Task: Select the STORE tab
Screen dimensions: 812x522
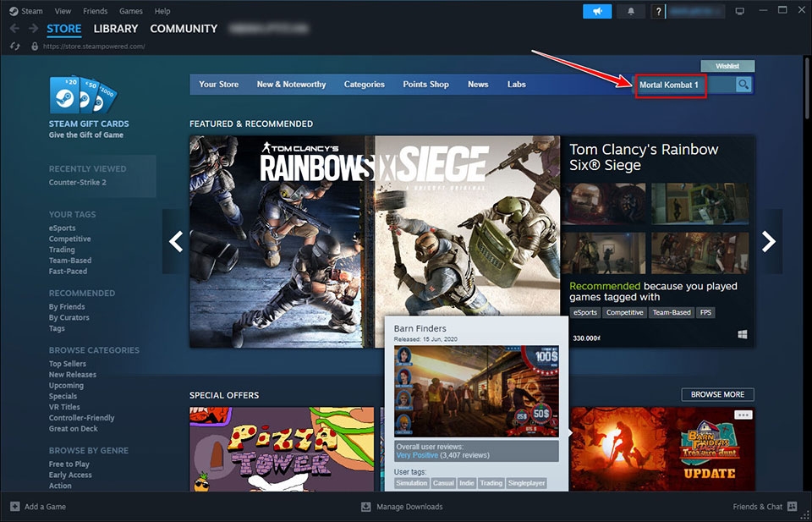Action: [x=64, y=29]
